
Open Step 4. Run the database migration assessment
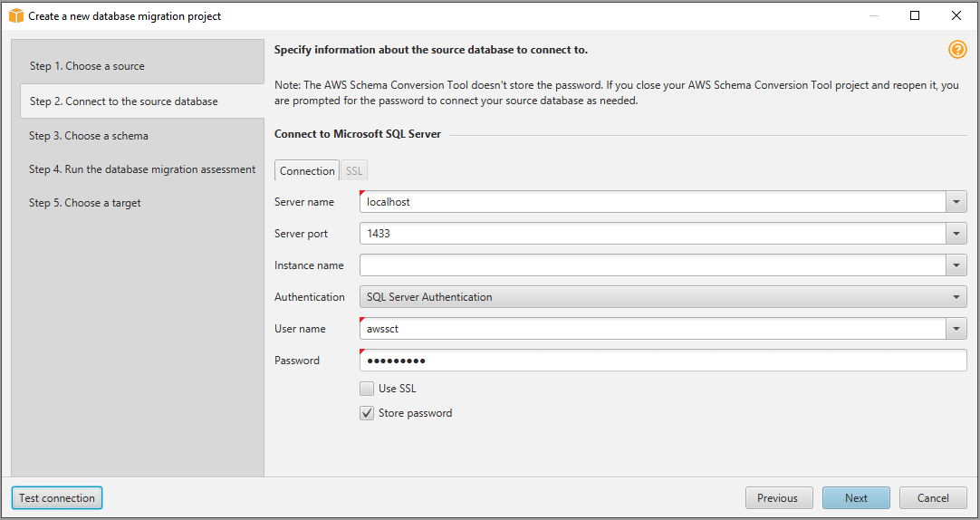coord(142,169)
